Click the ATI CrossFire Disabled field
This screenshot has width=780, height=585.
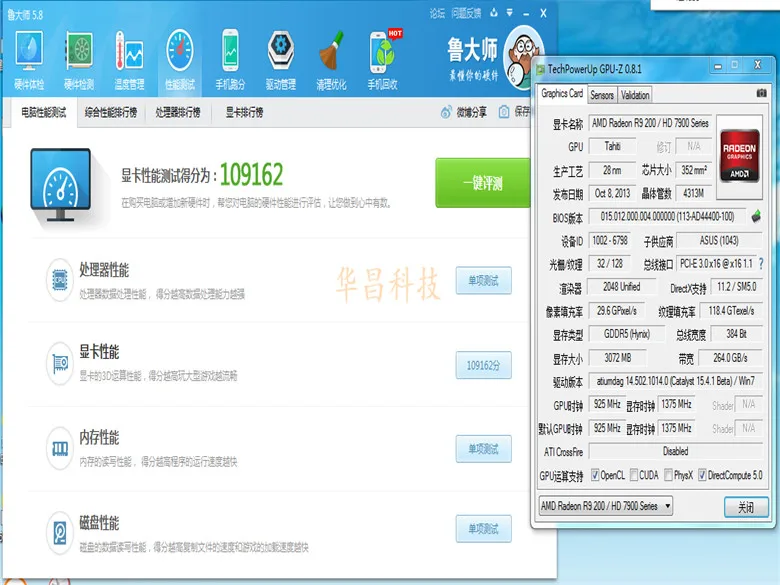coord(675,451)
